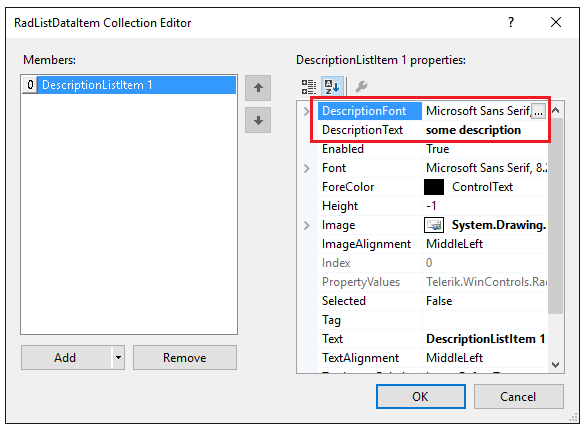586x431 pixels.
Task: Select the DescriptionText property name
Action: click(x=363, y=130)
